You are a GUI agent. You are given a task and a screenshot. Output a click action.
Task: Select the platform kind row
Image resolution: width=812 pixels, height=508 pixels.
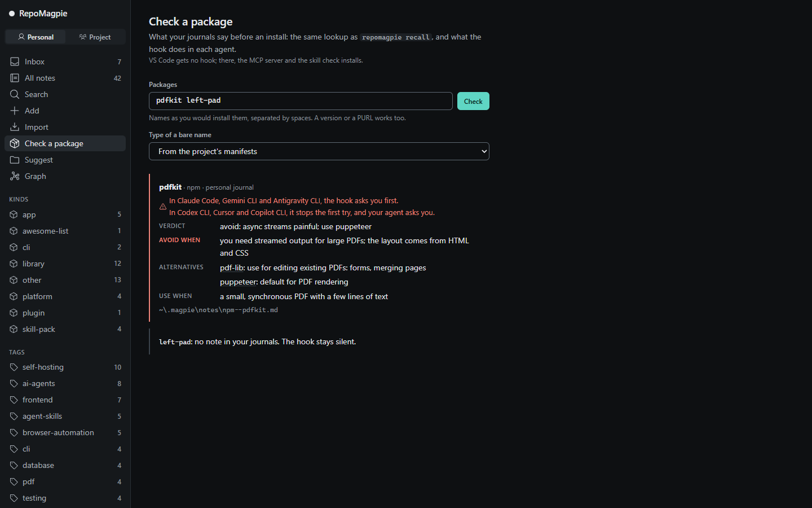click(x=65, y=296)
